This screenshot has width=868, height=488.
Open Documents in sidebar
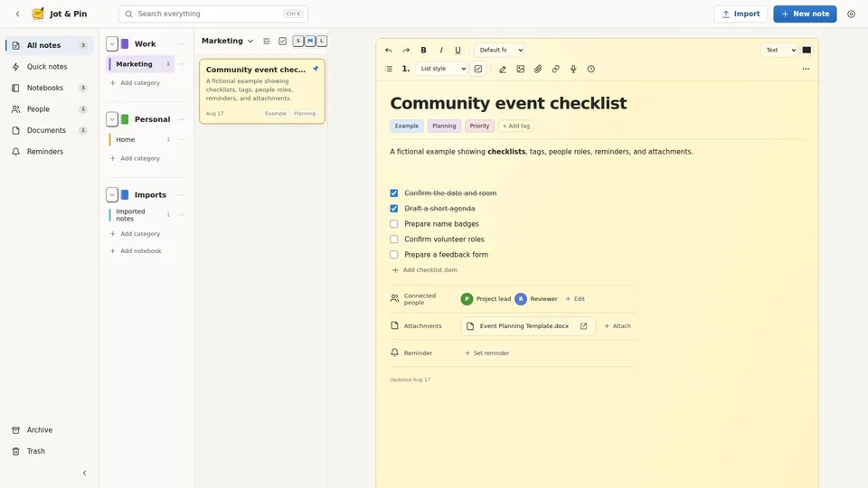pos(50,130)
